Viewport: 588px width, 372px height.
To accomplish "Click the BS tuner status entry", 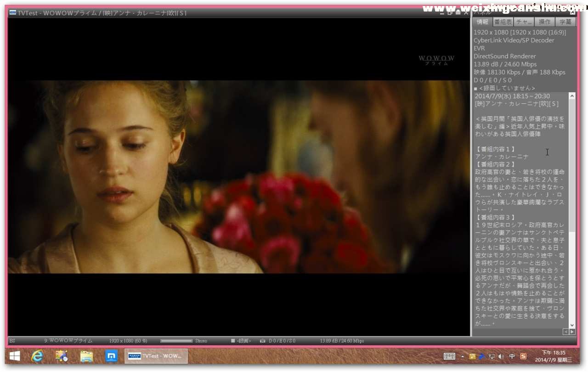I will coord(12,341).
